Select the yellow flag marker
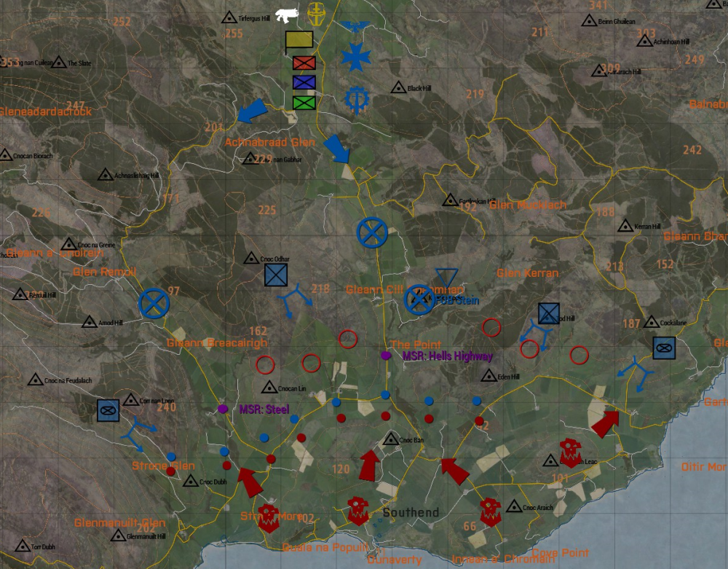Viewport: 728px width, 569px height. point(299,40)
